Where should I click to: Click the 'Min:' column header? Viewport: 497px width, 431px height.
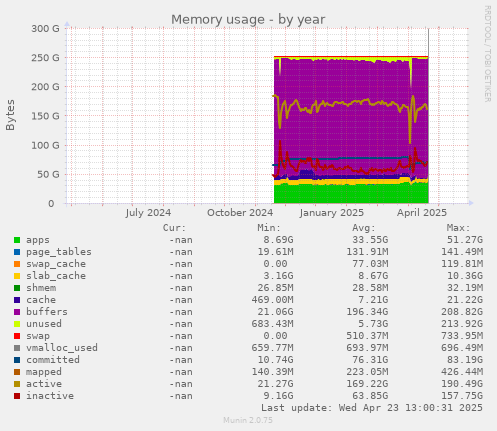coord(269,228)
